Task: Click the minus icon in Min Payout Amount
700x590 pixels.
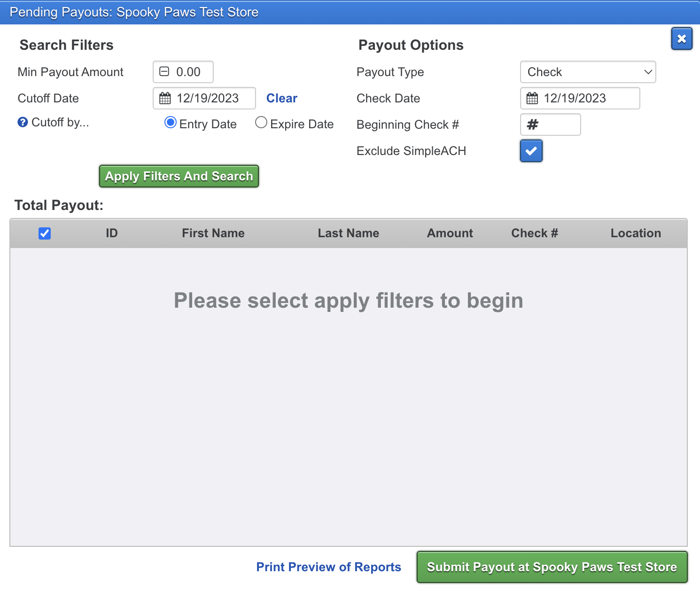Action: click(164, 72)
